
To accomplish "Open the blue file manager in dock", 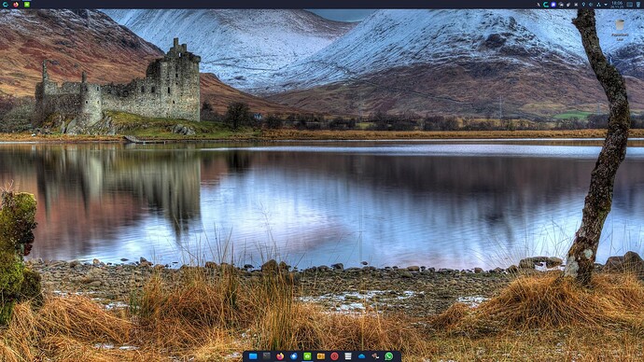I will pyautogui.click(x=253, y=356).
